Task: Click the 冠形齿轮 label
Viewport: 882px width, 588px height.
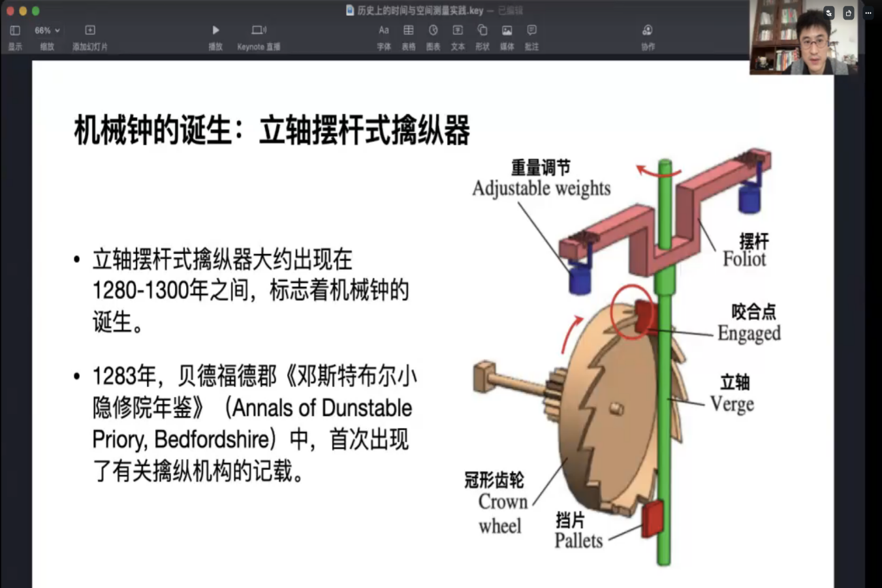Action: click(494, 480)
